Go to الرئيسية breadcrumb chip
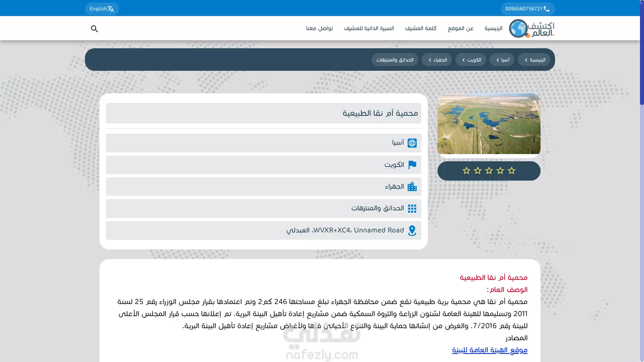Screen dimensions: 644x362 point(534,60)
